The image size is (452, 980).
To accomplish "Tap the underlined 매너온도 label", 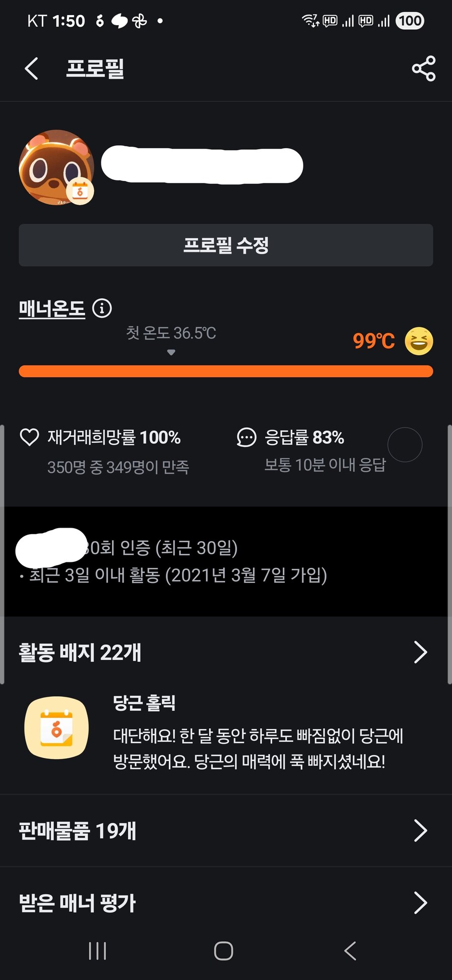I will 52,308.
